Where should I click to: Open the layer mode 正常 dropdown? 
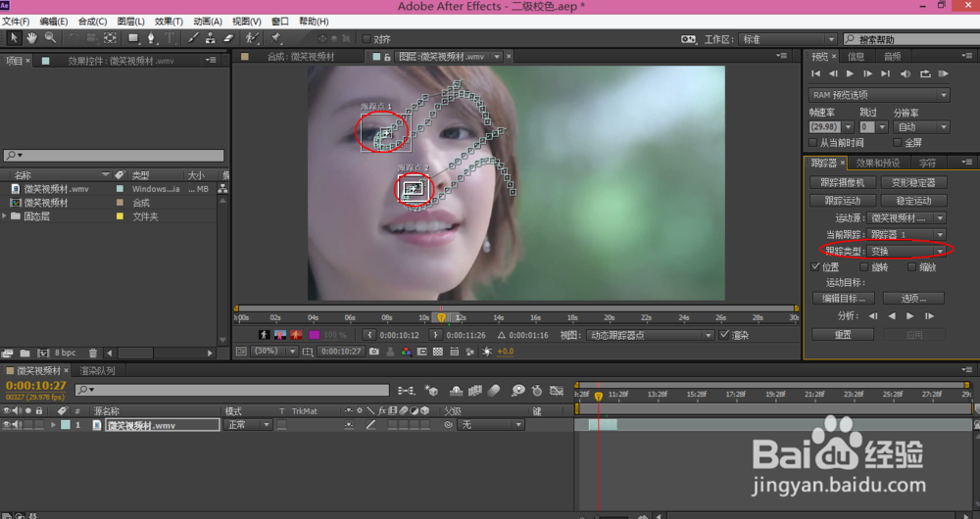[x=248, y=425]
